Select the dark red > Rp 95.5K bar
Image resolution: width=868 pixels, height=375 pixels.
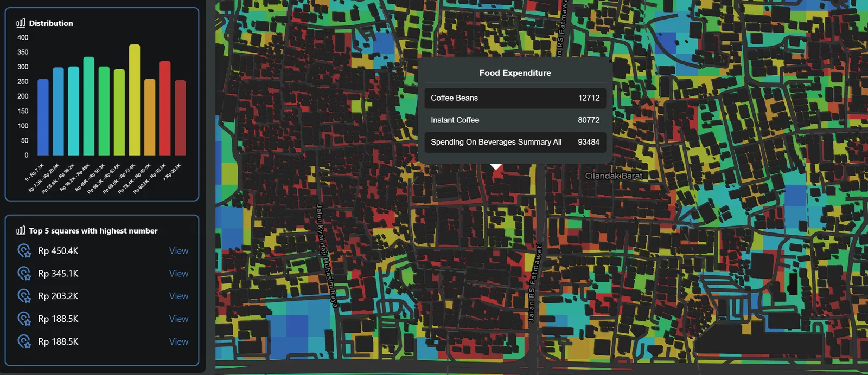[180, 118]
